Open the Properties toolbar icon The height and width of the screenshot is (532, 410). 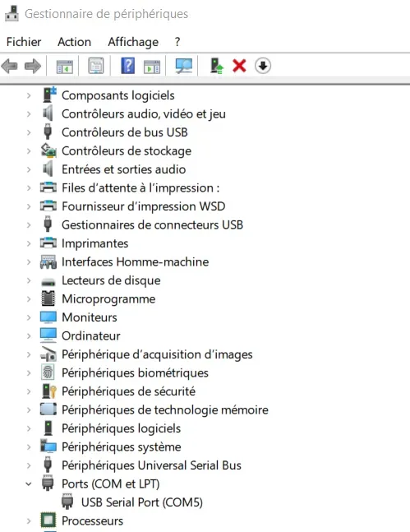pos(96,66)
